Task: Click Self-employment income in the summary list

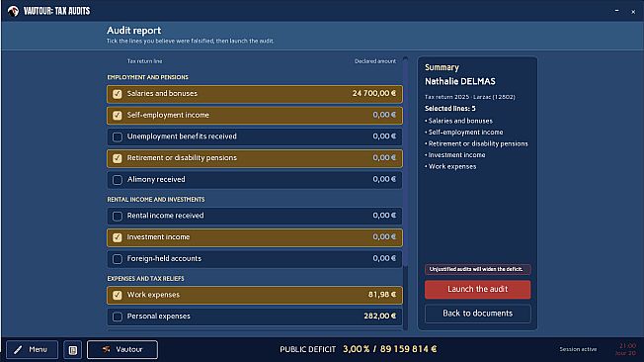Action: pyautogui.click(x=466, y=133)
